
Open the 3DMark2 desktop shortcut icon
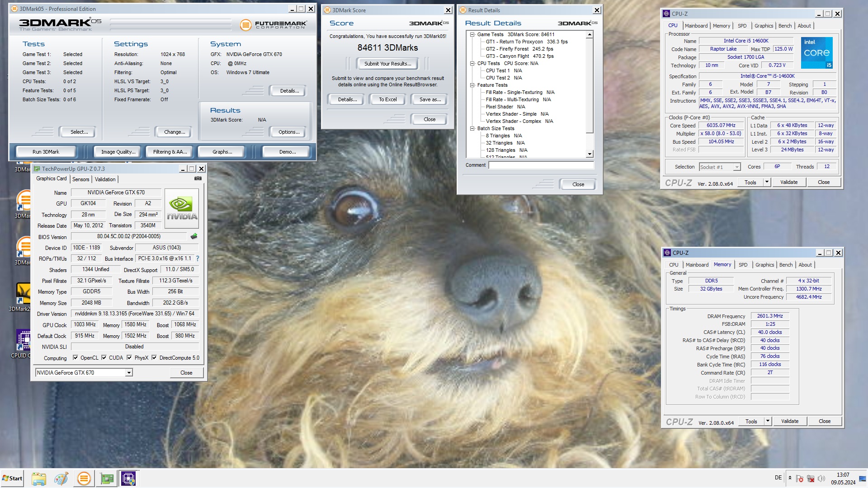(22, 297)
